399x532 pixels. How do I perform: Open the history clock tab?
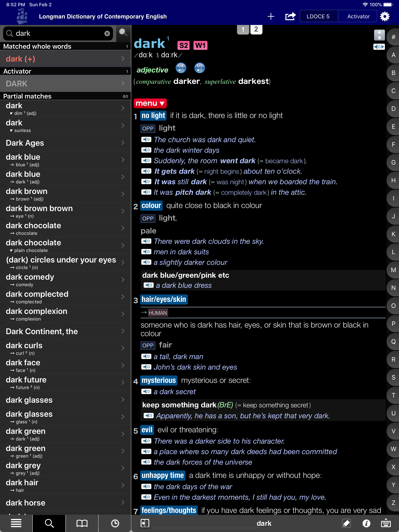coord(115,523)
